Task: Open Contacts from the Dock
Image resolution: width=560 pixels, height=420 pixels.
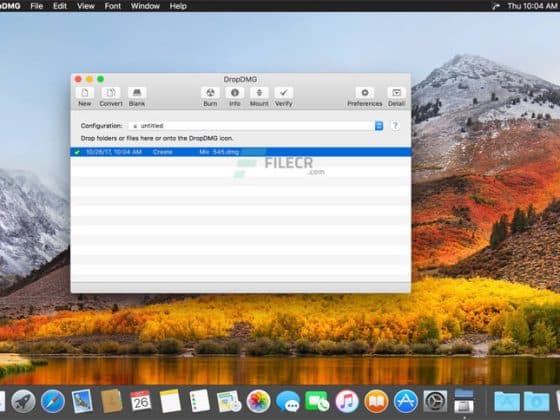Action: (111, 401)
